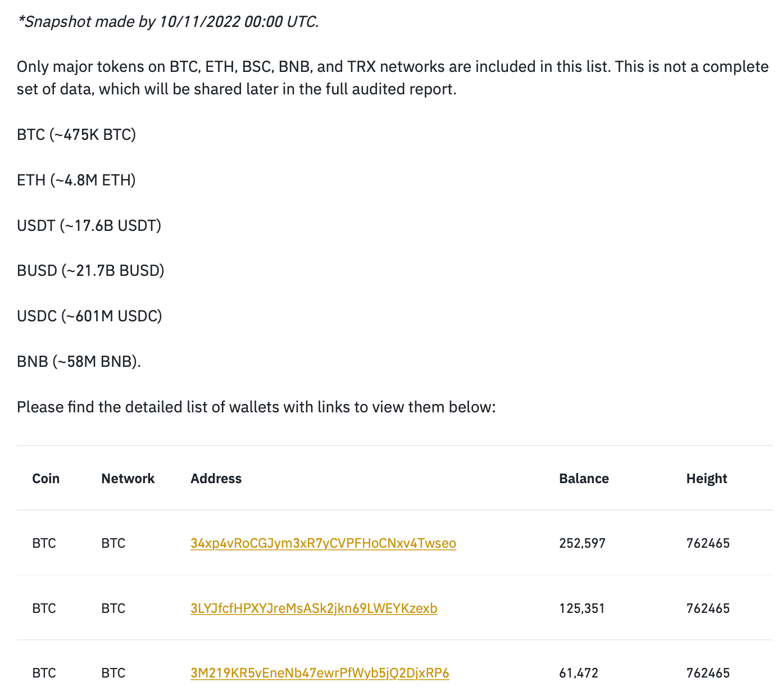
Task: Click the Balance column header
Action: click(x=584, y=479)
